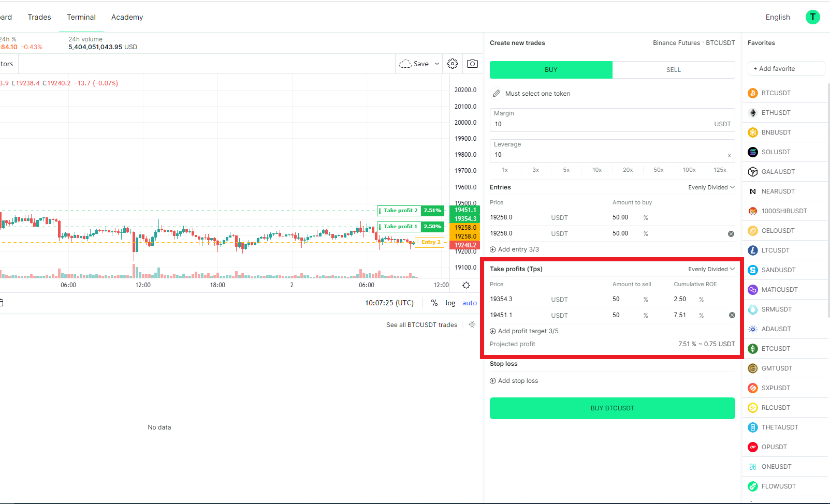
Task: Open the Terminal menu item
Action: coord(81,17)
